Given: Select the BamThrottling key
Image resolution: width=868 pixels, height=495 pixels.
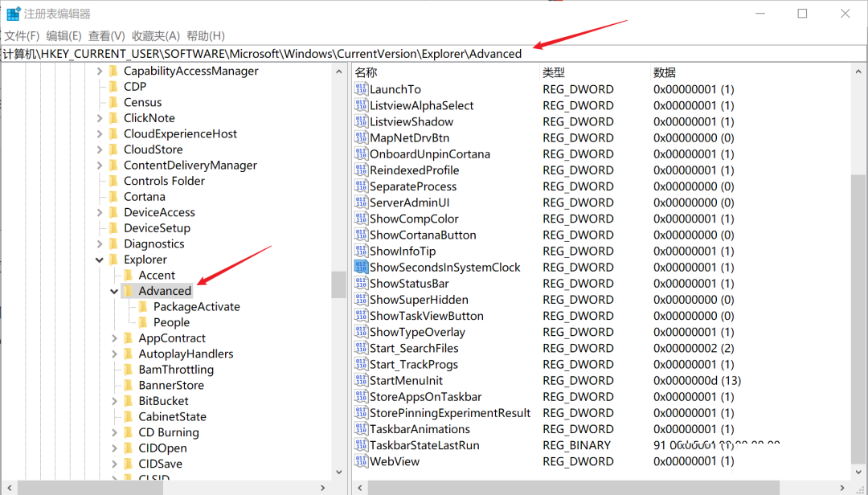Looking at the screenshot, I should (x=176, y=370).
